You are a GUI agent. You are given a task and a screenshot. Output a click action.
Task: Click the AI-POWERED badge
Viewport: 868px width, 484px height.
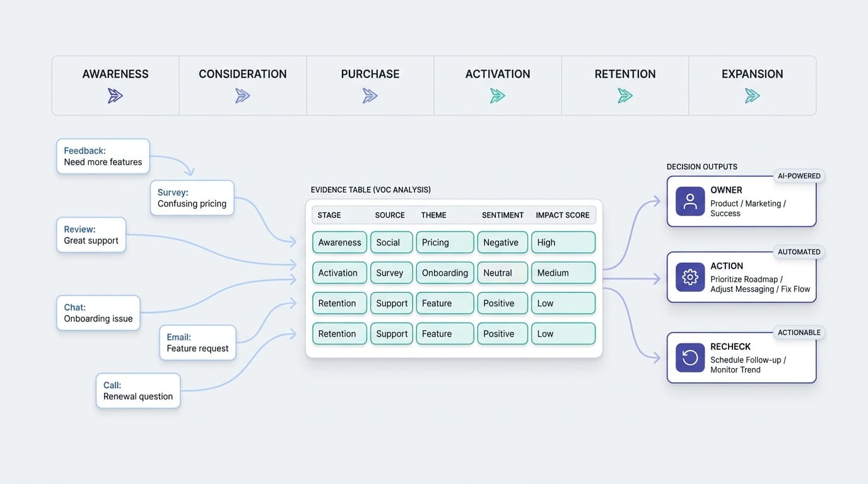(799, 176)
